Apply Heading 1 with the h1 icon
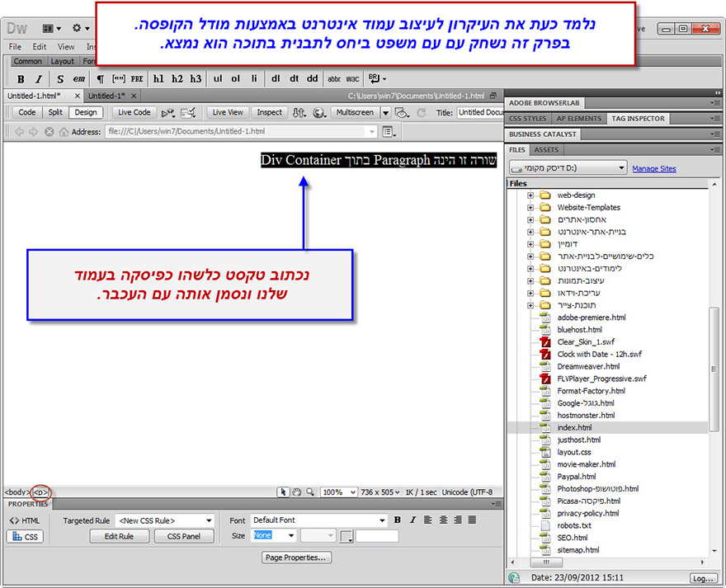 (x=158, y=79)
